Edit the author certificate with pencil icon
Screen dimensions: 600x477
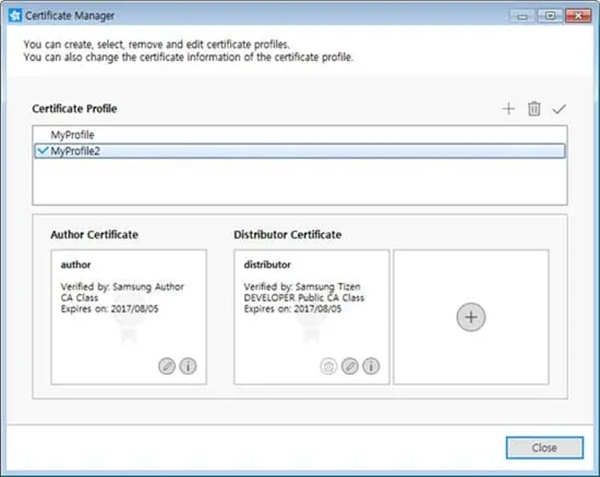click(x=167, y=366)
